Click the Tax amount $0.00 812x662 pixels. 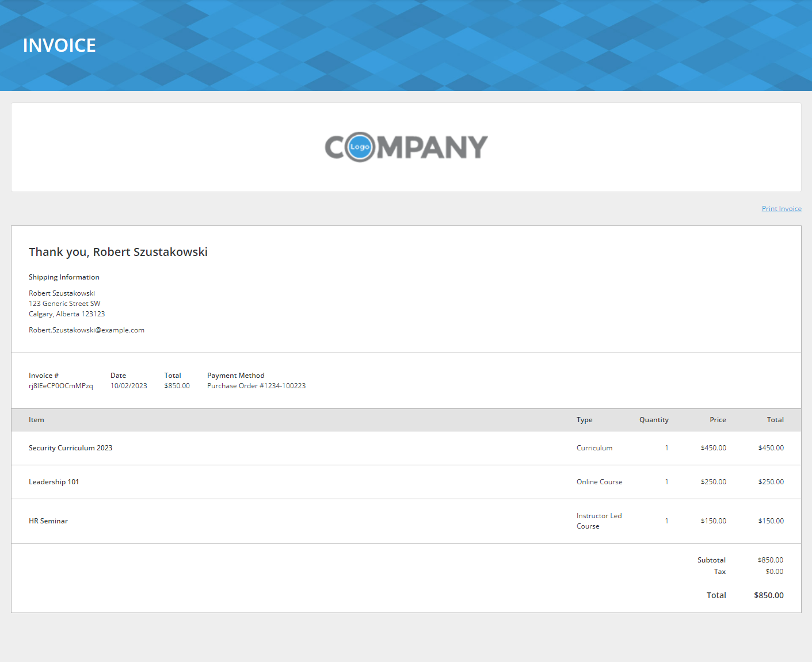tap(775, 572)
